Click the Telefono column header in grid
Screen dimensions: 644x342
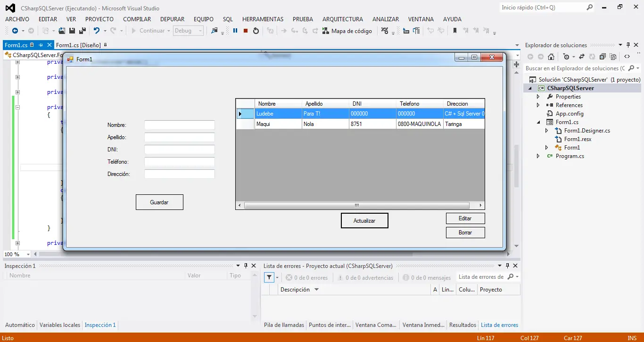click(420, 104)
